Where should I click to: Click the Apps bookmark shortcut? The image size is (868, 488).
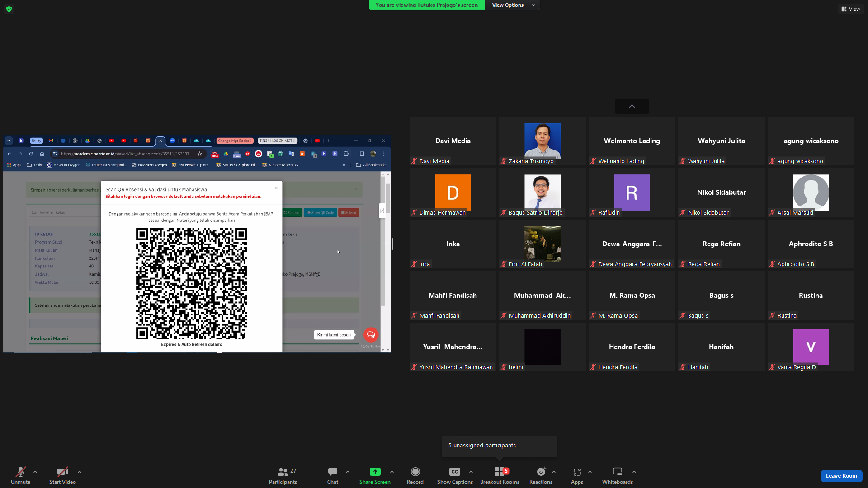coord(14,165)
